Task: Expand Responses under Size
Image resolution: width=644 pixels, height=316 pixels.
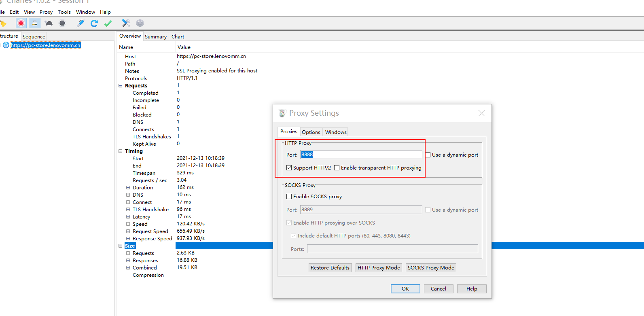Action: tap(128, 261)
